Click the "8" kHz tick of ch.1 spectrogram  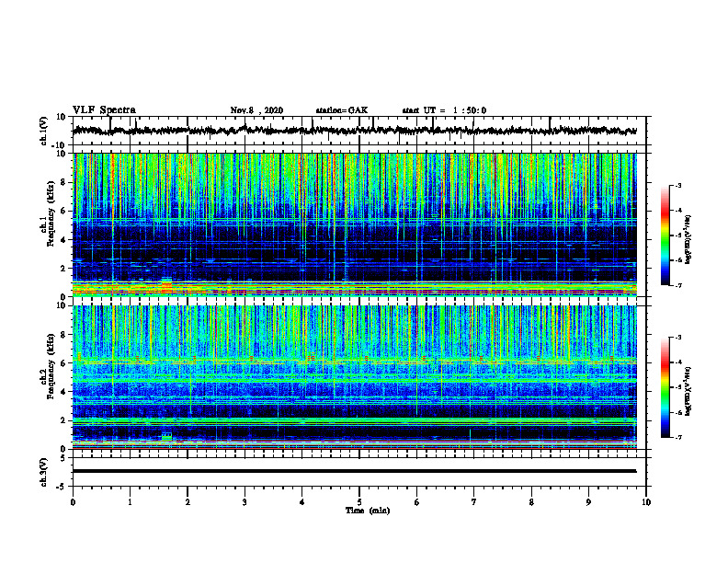click(63, 182)
